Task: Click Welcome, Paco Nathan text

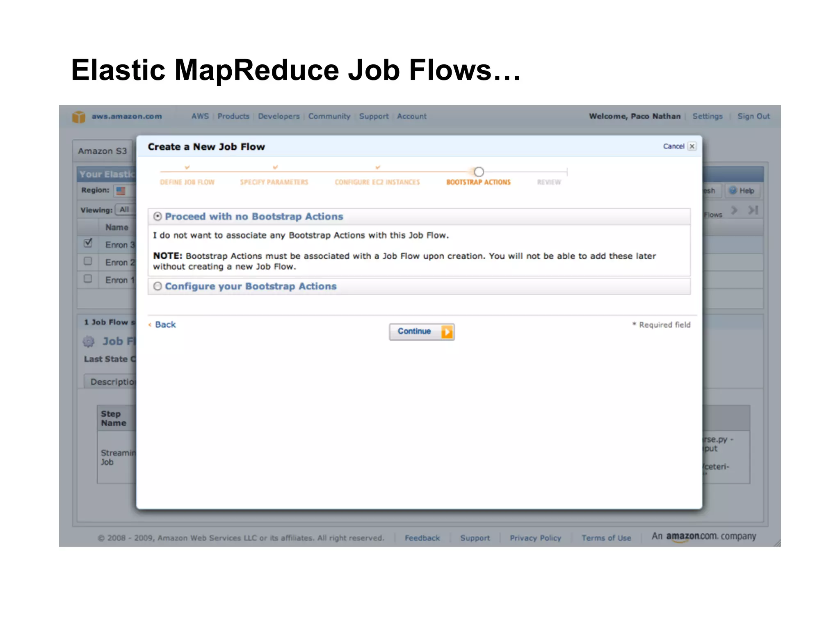Action: pos(635,116)
